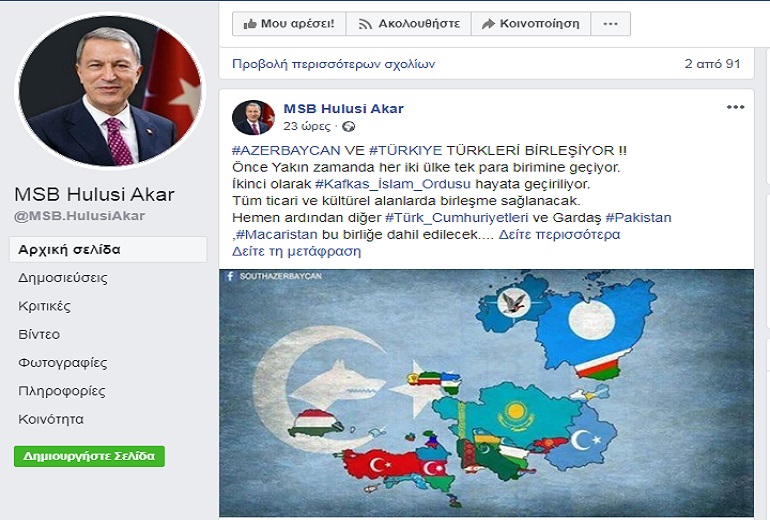This screenshot has height=520, width=770.
Task: Open the small post author avatar
Action: coord(253,117)
